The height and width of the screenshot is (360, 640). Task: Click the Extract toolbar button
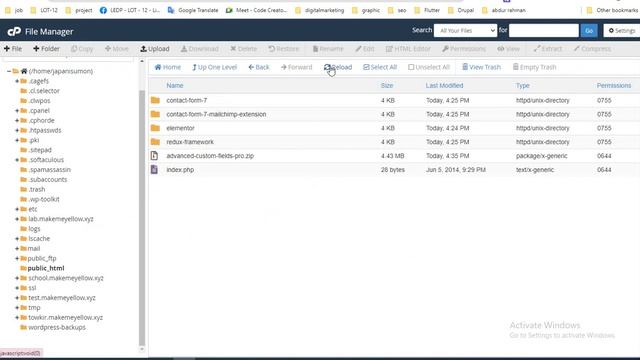point(547,49)
